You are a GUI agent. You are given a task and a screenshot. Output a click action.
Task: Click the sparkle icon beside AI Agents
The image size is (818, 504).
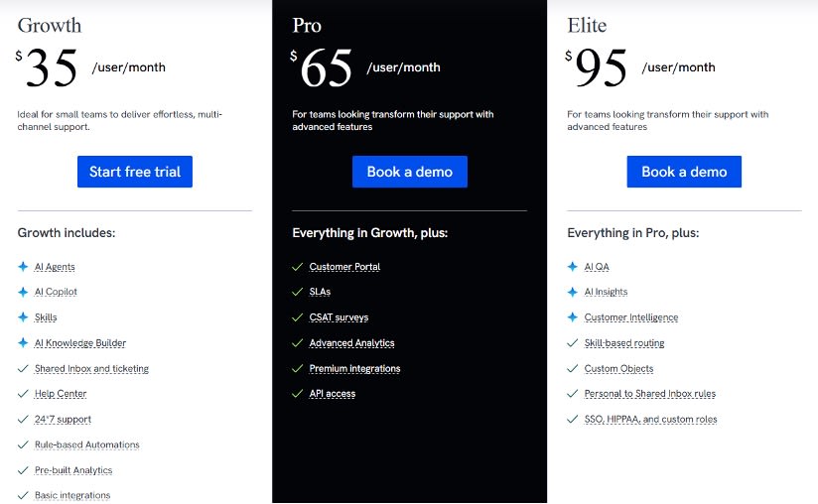tap(23, 266)
